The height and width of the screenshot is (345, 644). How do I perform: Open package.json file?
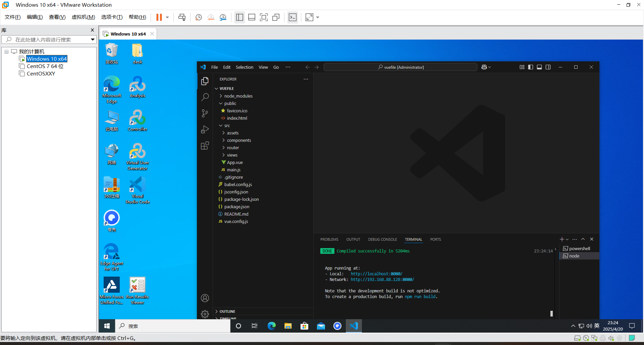(x=263, y=207)
